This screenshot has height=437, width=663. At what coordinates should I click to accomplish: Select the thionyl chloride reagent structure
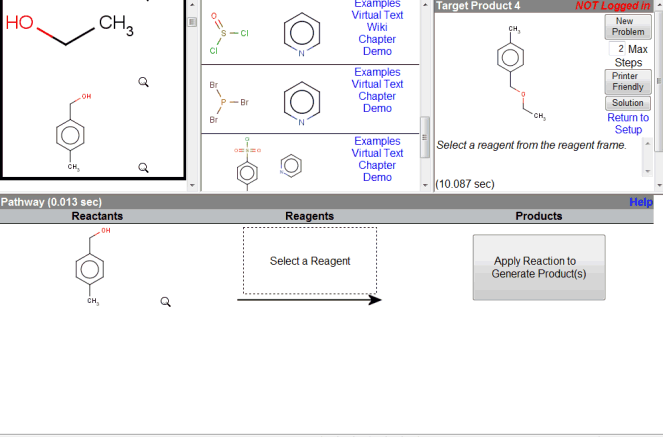point(224,32)
